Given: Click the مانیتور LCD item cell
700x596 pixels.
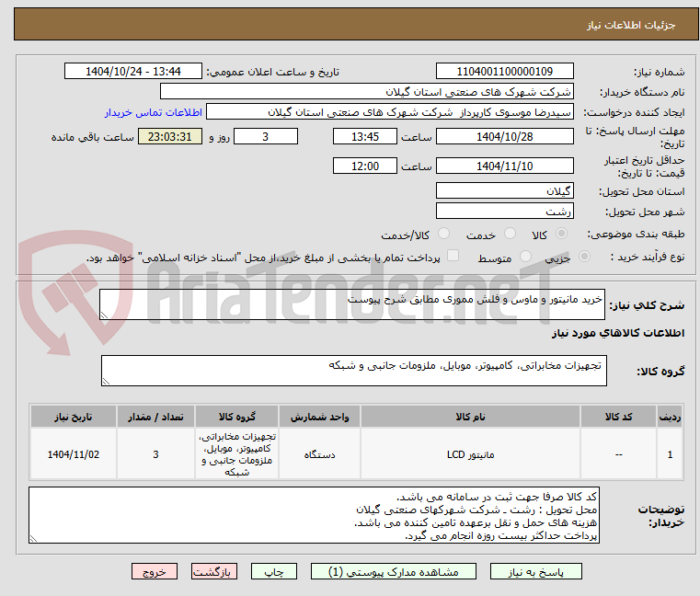Looking at the screenshot, I should click(470, 454).
